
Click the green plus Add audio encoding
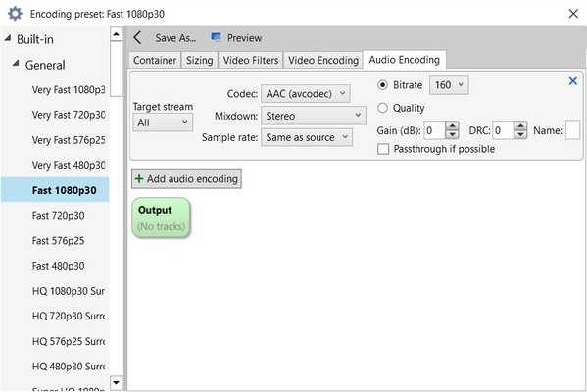[186, 179]
